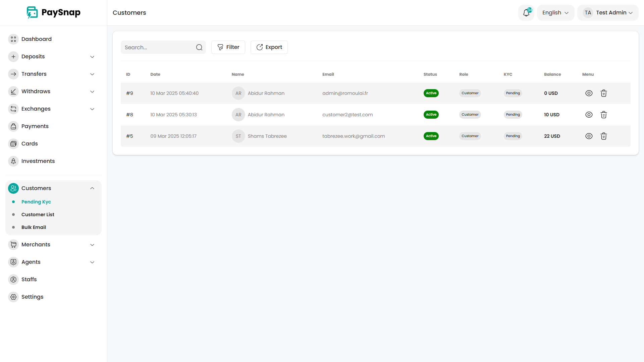View customer #5 via eye icon
644x362 pixels.
(x=589, y=136)
